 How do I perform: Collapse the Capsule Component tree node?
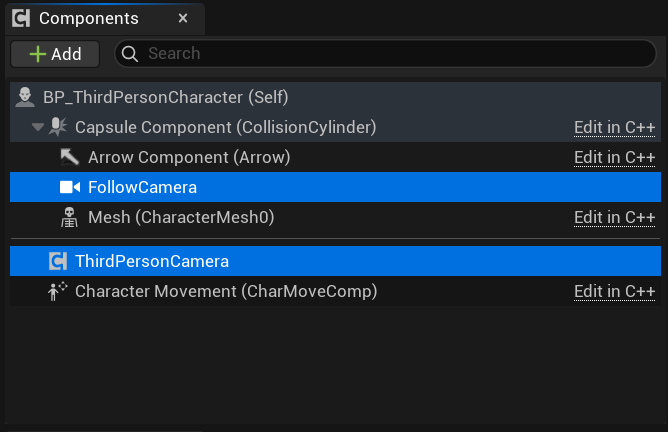(38, 127)
